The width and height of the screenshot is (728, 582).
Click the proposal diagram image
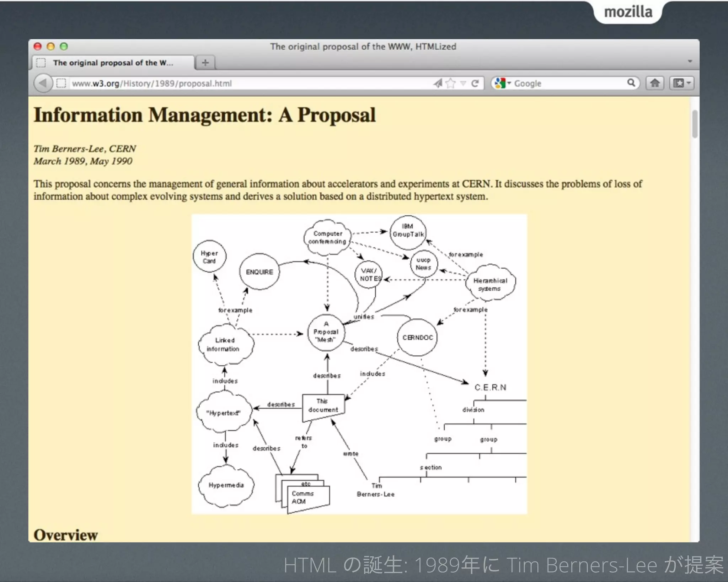(x=359, y=364)
